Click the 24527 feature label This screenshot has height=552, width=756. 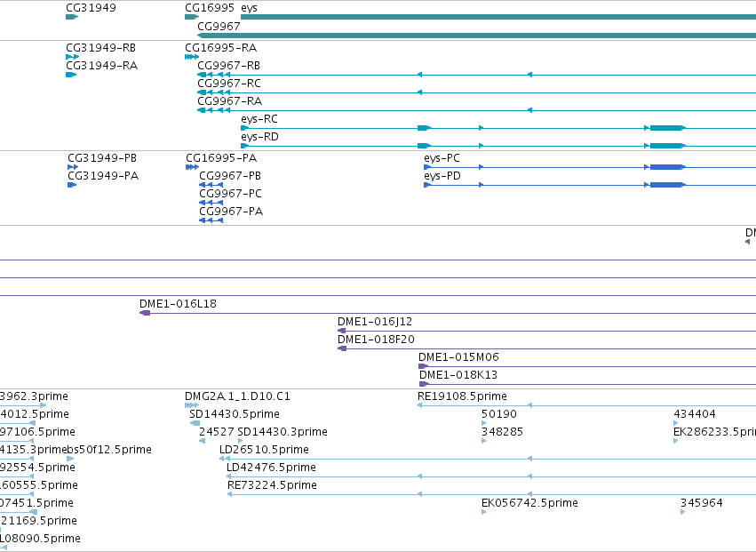217,432
